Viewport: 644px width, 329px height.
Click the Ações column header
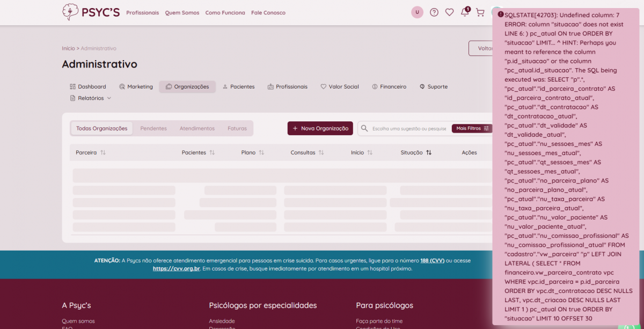(469, 152)
